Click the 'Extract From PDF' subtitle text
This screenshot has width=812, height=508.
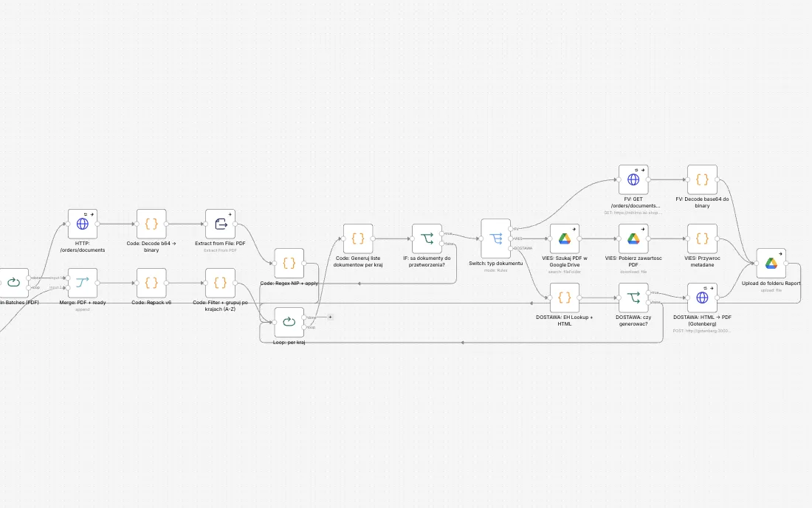click(x=220, y=250)
